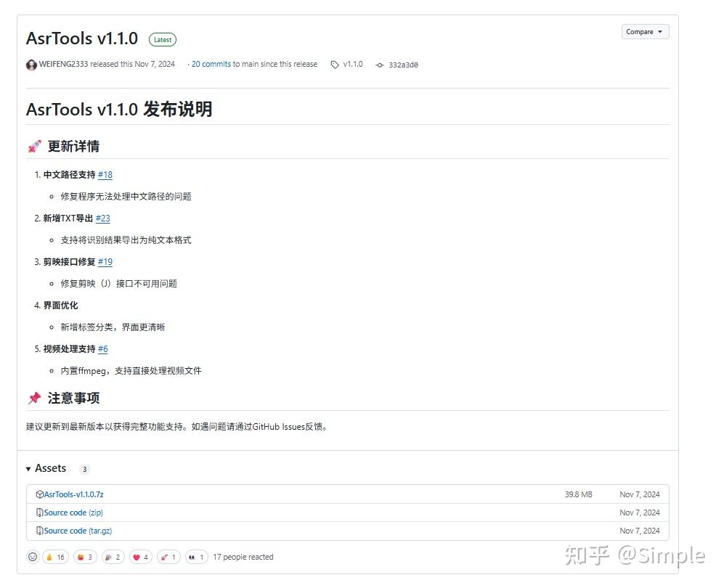The height and width of the screenshot is (588, 724).
Task: Open issue link #23 for TXT导出
Action: tap(103, 219)
